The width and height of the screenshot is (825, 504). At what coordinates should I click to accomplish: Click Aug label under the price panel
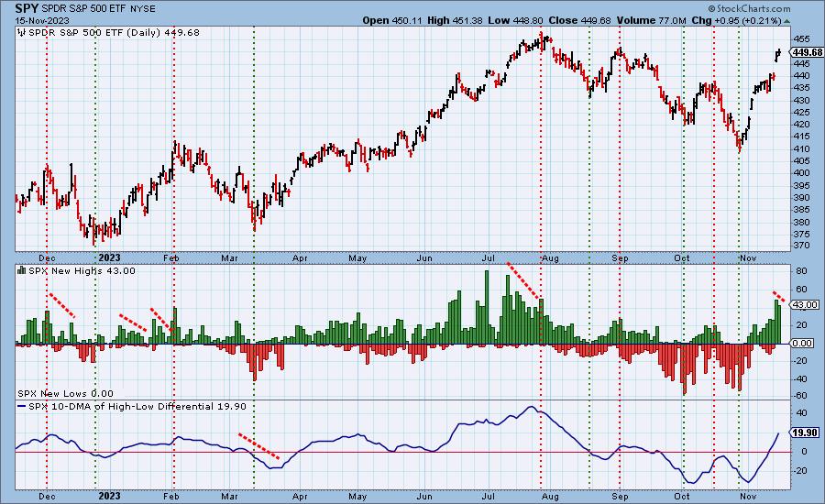tap(550, 258)
